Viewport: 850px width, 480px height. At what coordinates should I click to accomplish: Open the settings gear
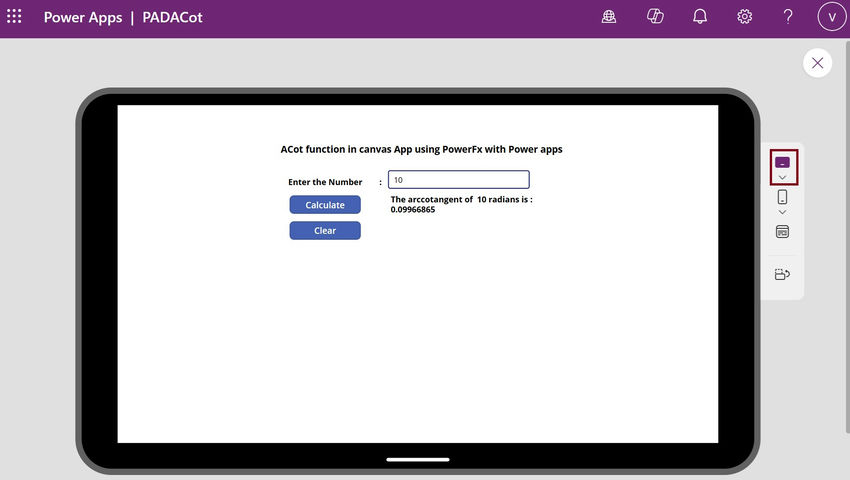744,17
